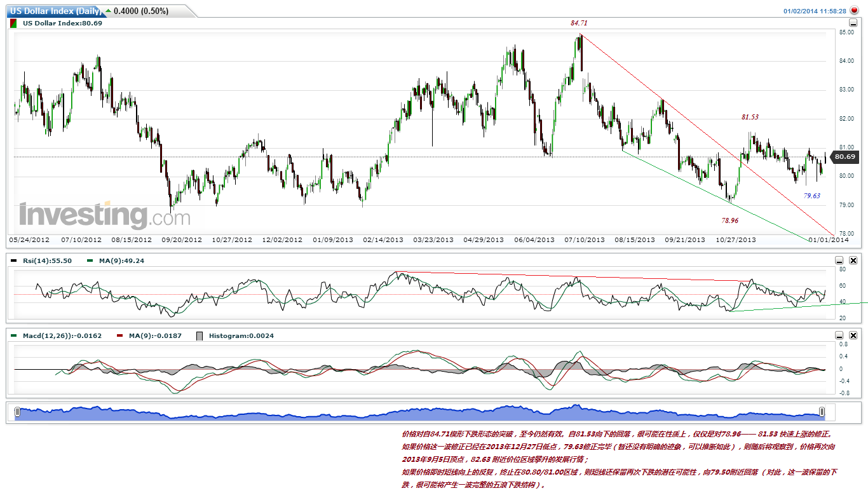Close the MACD indicator panel
This screenshot has width=868, height=500.
(853, 335)
